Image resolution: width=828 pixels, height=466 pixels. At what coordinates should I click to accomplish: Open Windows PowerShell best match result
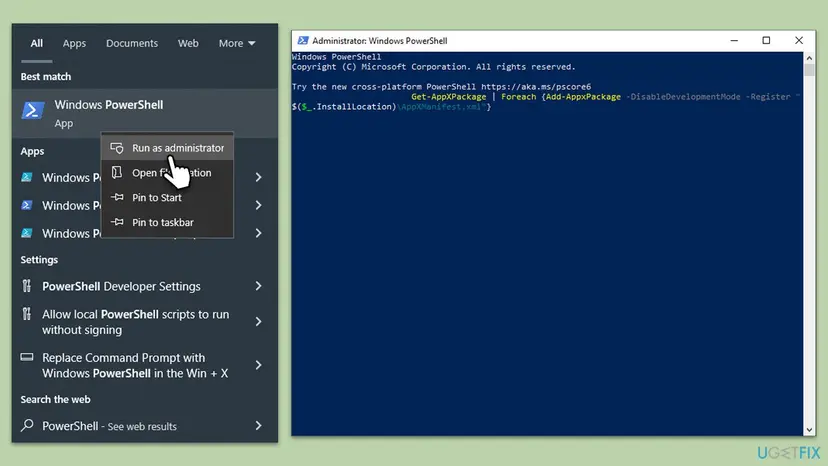point(145,113)
